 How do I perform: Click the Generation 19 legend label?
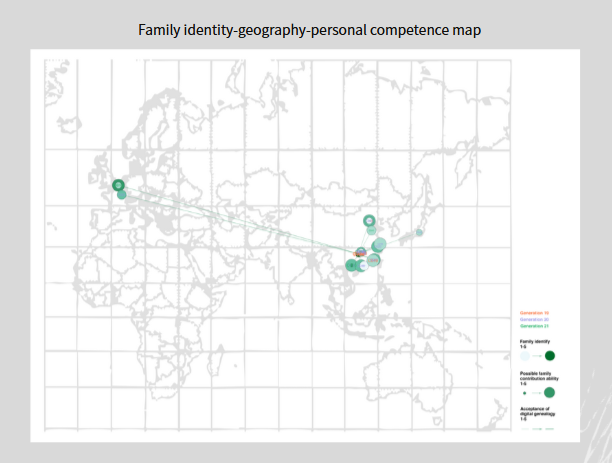pos(534,313)
